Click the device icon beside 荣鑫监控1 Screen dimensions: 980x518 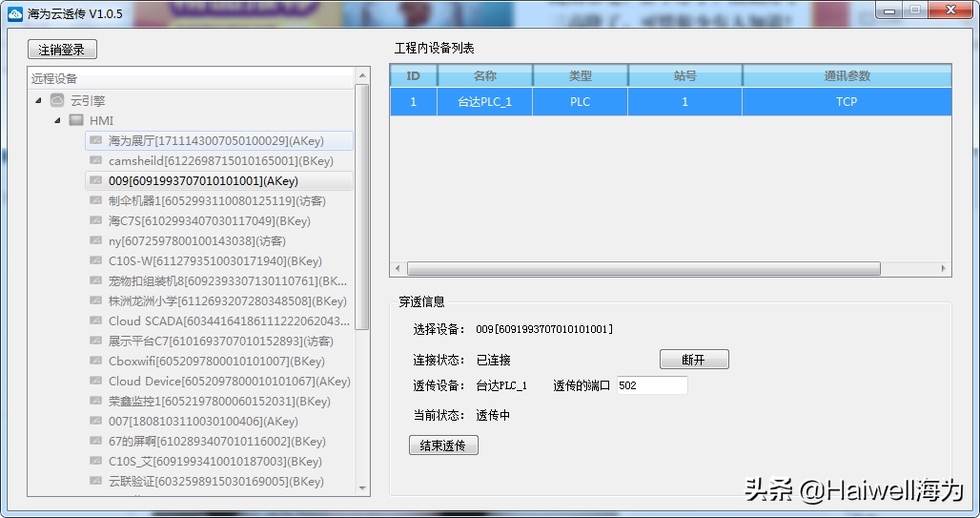coord(95,401)
